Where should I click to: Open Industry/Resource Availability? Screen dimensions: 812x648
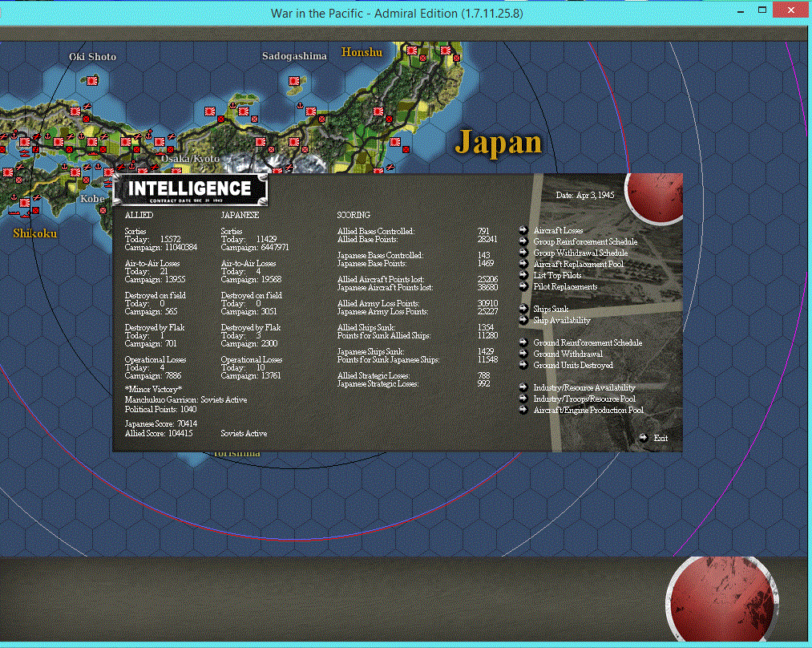pyautogui.click(x=584, y=387)
